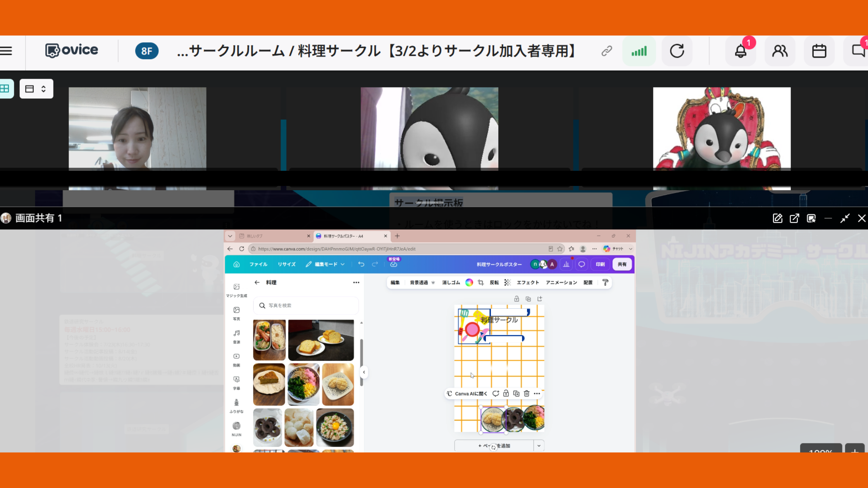Viewport: 868px width, 488px height.
Task: Open the green network signal indicator
Action: [639, 51]
